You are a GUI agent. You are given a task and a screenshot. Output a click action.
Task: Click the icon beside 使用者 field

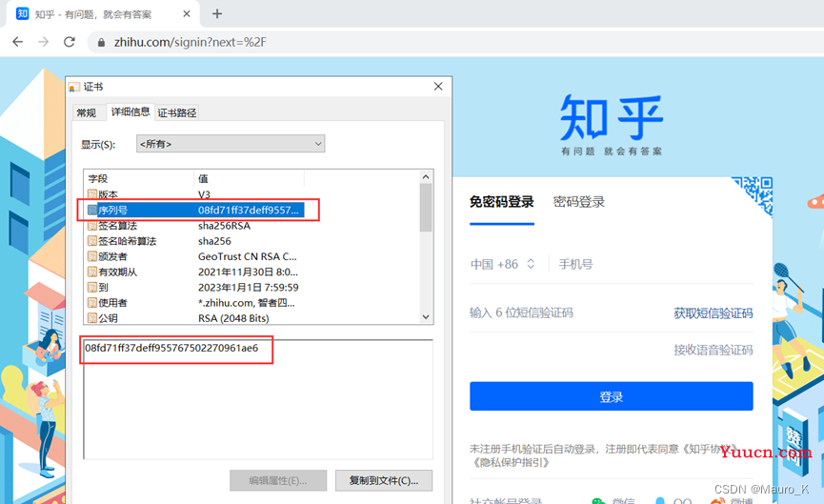pyautogui.click(x=92, y=303)
